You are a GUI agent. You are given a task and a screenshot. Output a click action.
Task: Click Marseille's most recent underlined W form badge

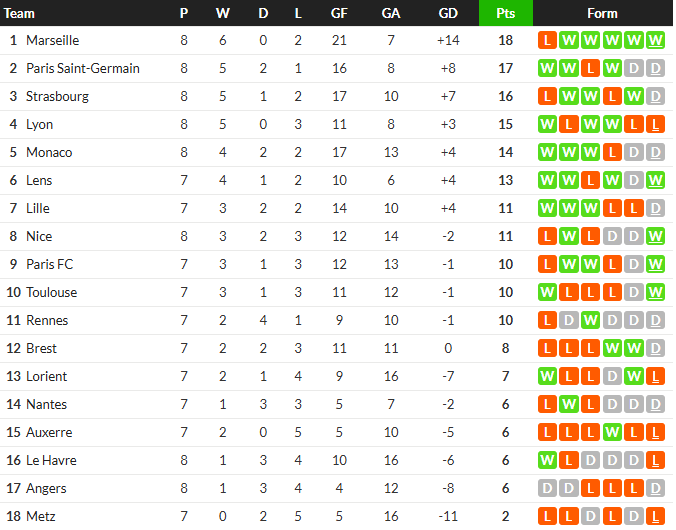pos(655,41)
